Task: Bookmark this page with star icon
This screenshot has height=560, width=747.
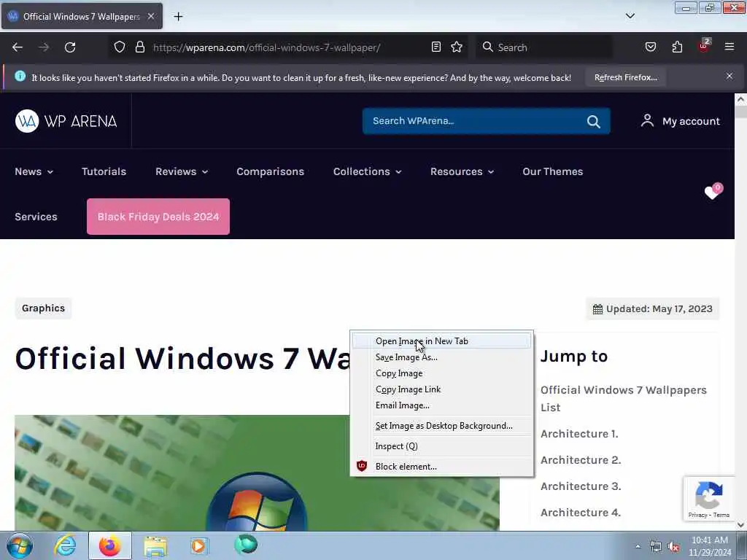Action: coord(457,47)
